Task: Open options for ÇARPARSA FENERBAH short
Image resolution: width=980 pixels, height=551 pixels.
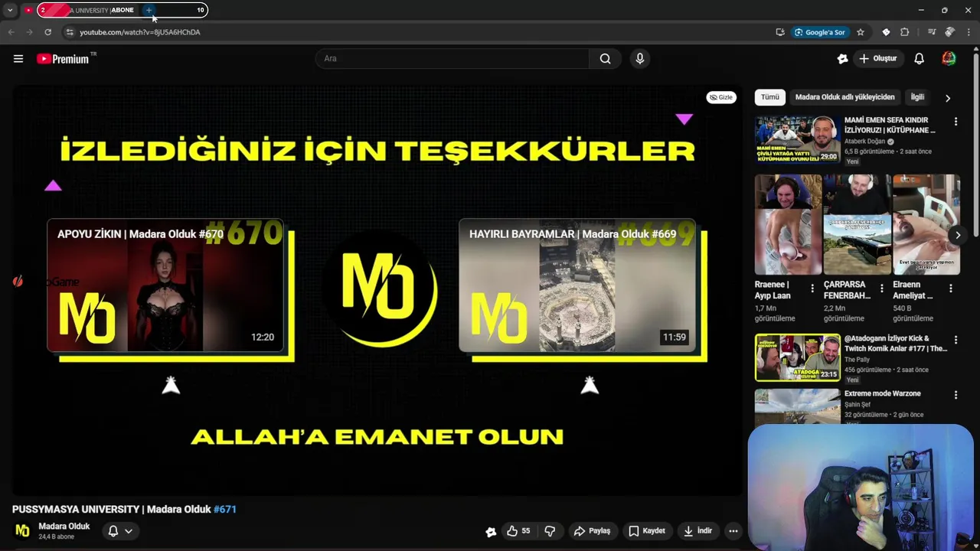Action: (882, 289)
